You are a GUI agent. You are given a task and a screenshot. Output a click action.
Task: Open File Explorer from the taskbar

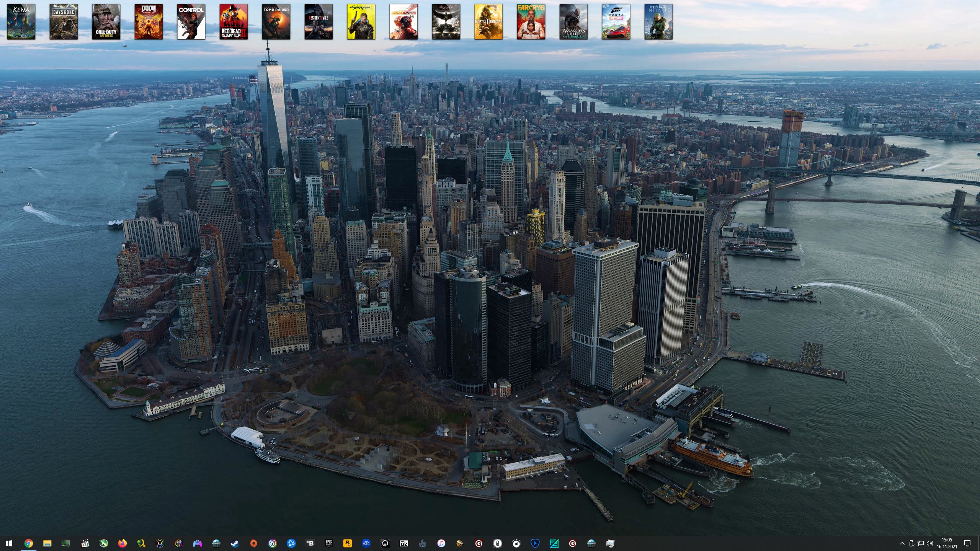click(47, 543)
